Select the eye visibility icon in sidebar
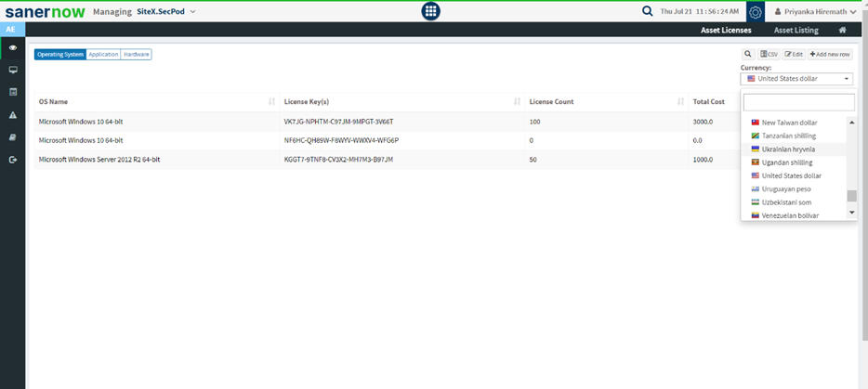Image resolution: width=868 pixels, height=389 pixels. [x=13, y=48]
